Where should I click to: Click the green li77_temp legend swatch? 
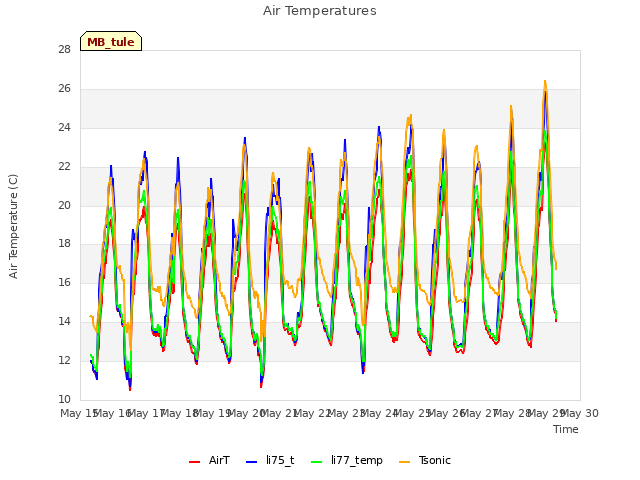(317, 462)
